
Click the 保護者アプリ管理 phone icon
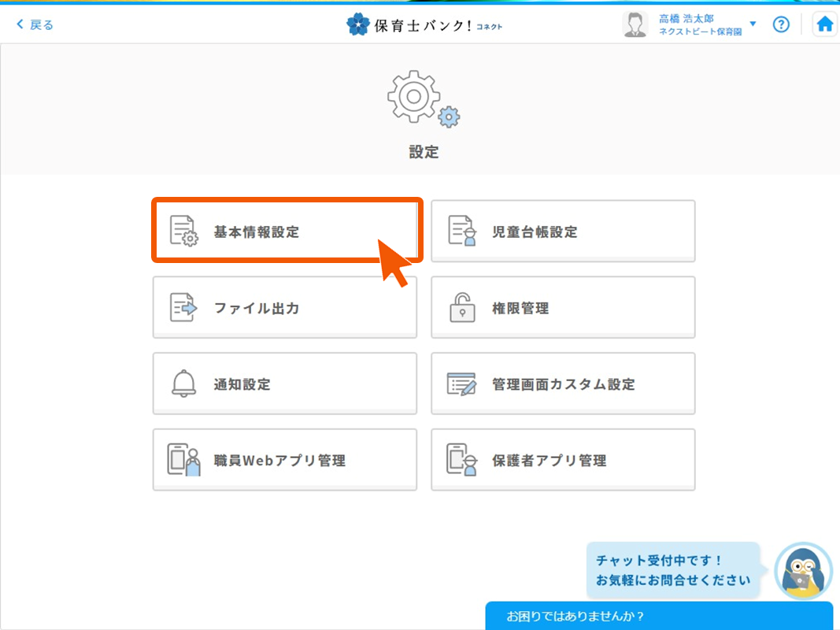(x=462, y=460)
